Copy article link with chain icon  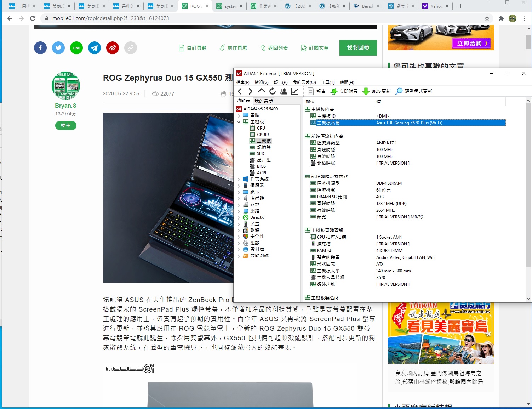pos(131,48)
